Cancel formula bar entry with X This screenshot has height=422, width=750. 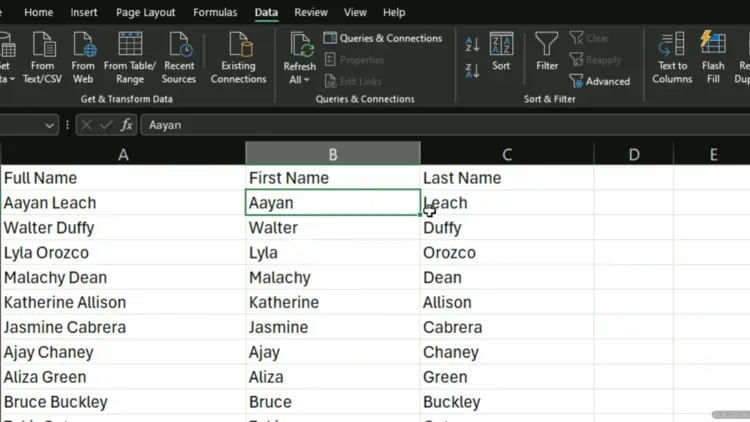coord(86,125)
